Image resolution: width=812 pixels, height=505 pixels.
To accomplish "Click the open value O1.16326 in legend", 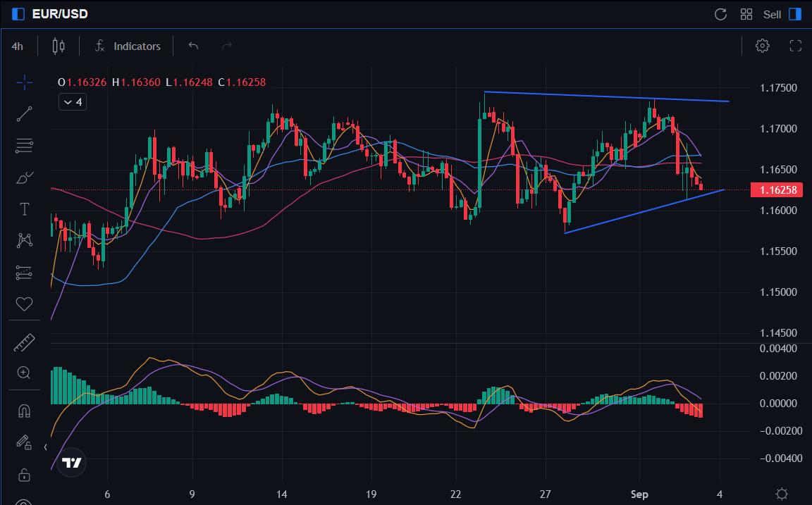I will (82, 82).
